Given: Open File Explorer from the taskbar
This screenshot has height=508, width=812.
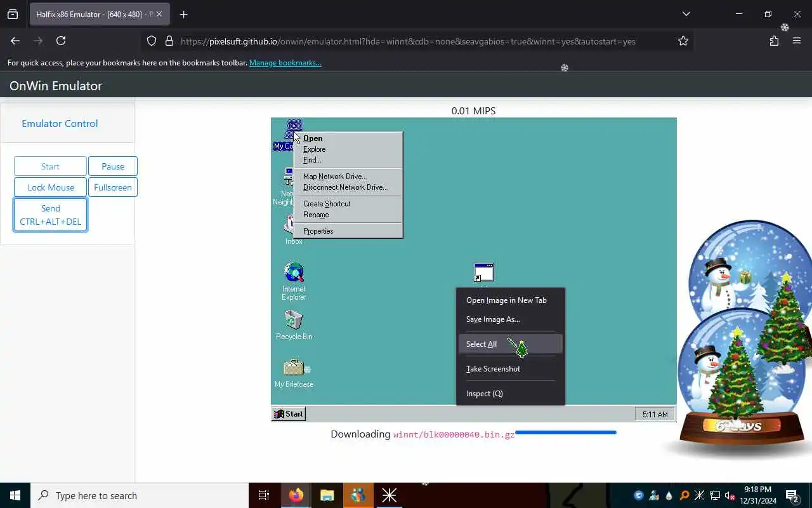Looking at the screenshot, I should coord(327,495).
